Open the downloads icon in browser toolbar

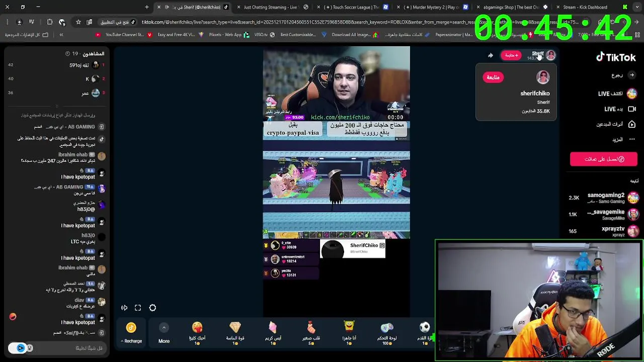click(x=20, y=22)
